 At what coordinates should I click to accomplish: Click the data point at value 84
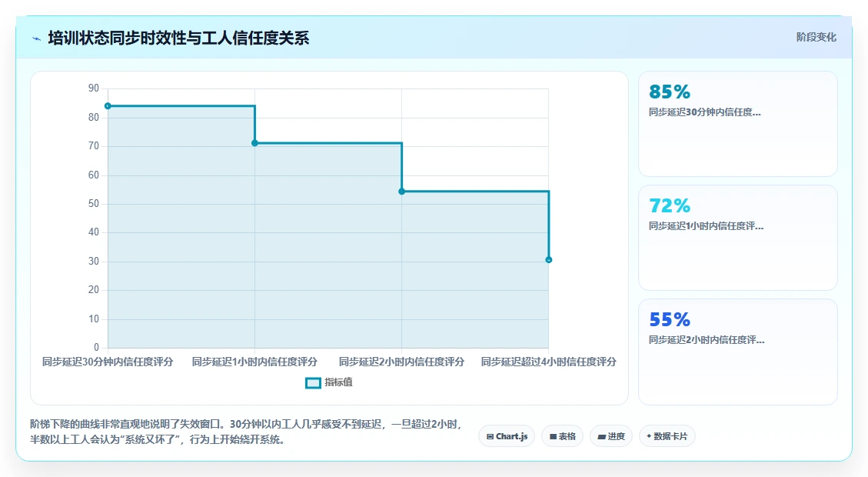[108, 106]
